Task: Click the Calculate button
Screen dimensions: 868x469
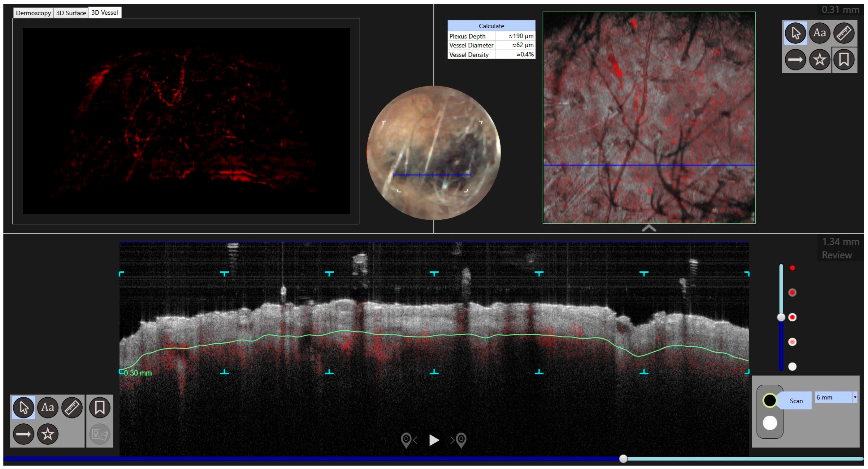Action: (x=491, y=26)
